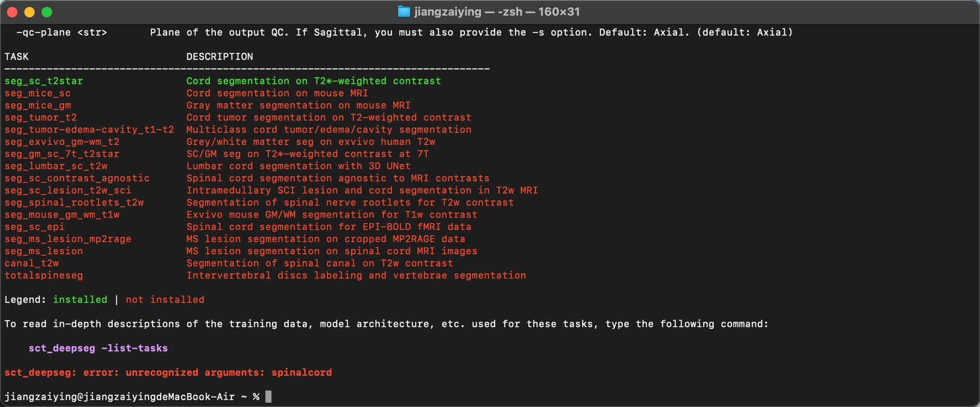The image size is (980, 407).
Task: Click the yellow minimize window button
Action: point(30,12)
